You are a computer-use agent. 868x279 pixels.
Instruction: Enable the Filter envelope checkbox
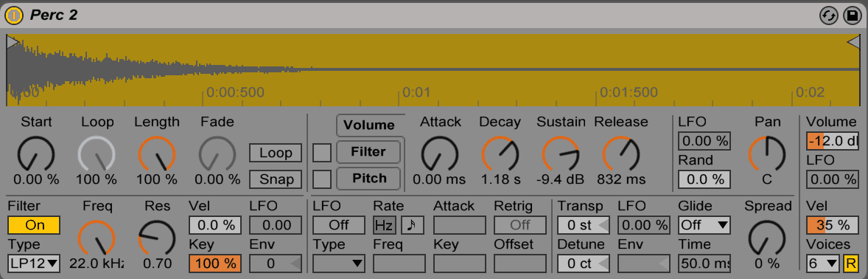click(322, 152)
